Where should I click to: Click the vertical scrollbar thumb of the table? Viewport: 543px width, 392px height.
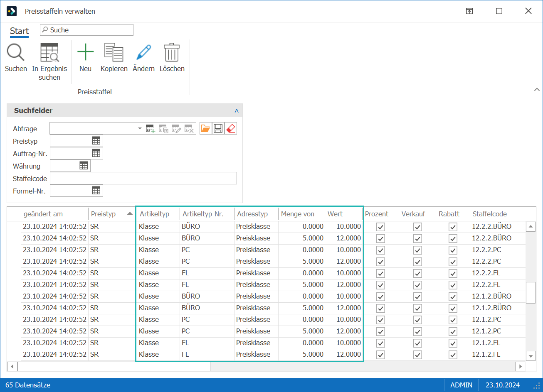coord(531,293)
